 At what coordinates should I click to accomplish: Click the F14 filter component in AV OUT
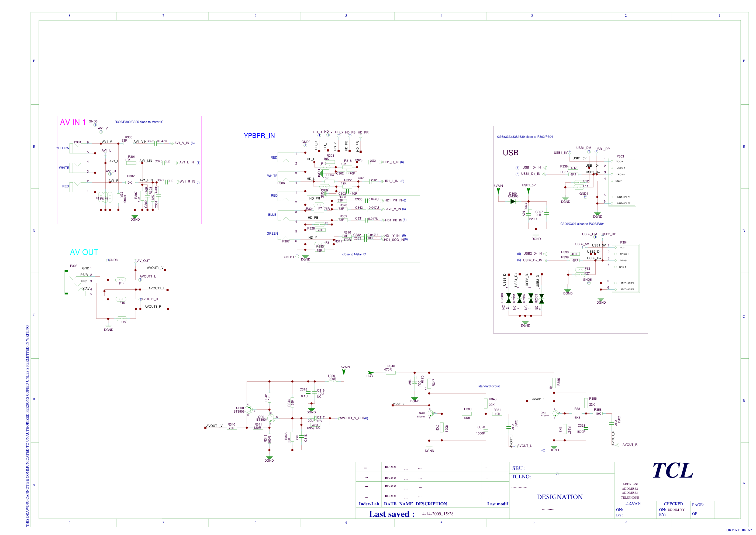coord(120,280)
